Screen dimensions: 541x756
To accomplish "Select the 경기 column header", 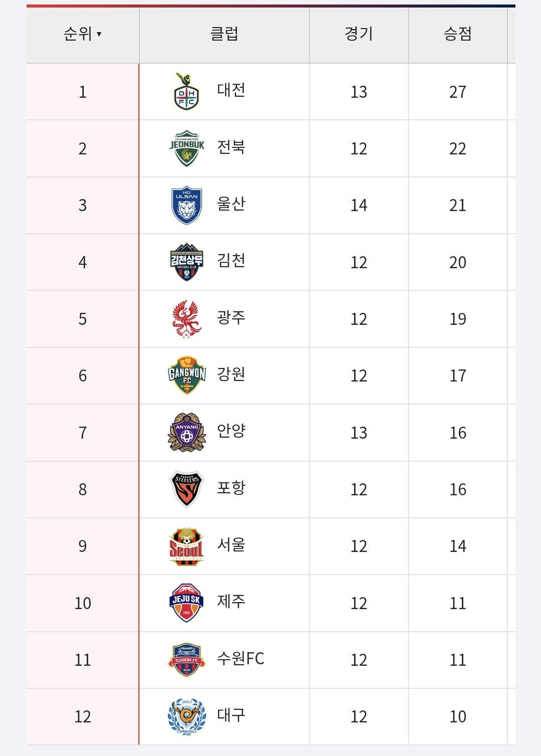I will pos(359,35).
